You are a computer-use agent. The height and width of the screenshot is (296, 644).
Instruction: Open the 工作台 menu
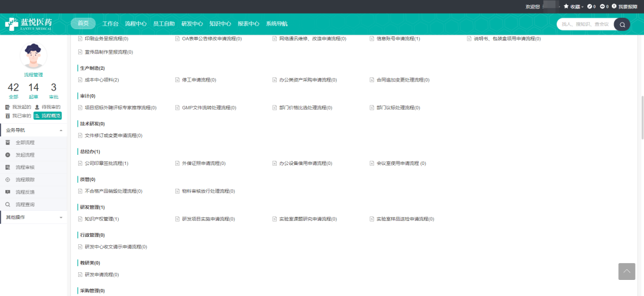110,24
